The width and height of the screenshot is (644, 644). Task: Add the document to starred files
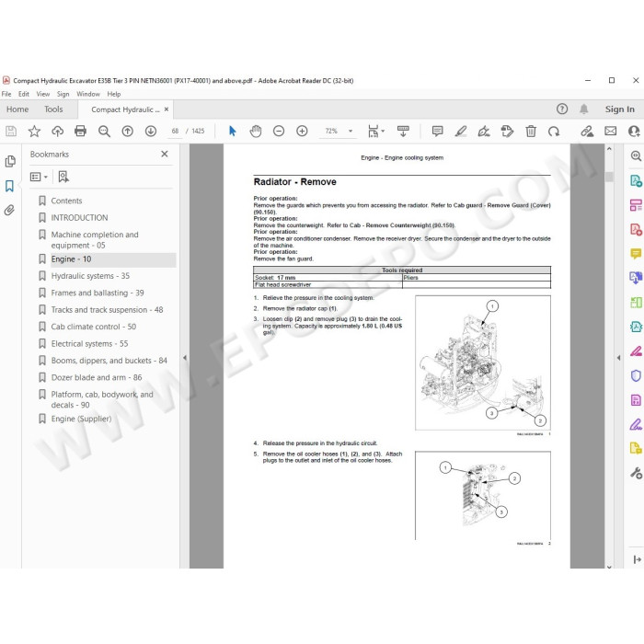(x=34, y=131)
